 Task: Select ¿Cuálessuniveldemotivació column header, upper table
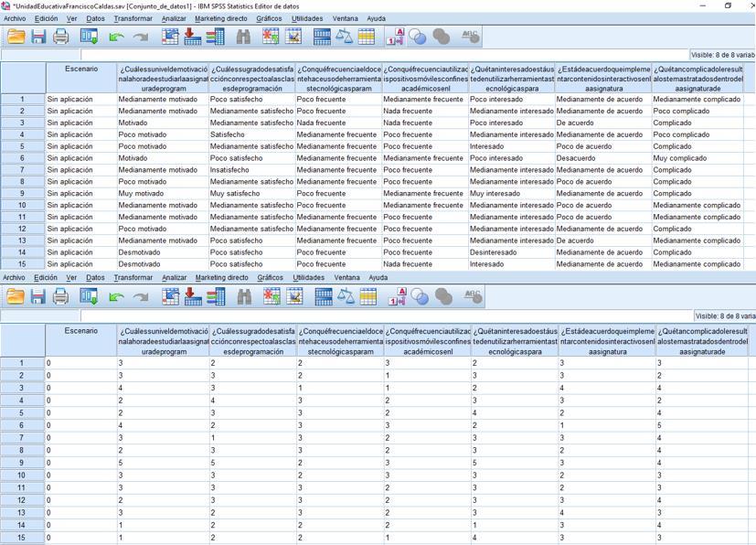coord(163,79)
